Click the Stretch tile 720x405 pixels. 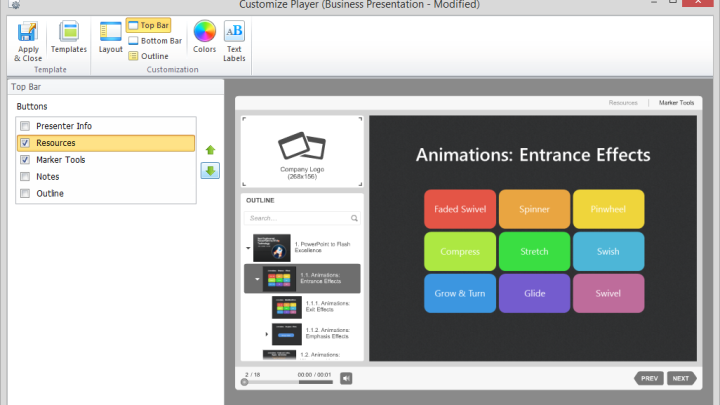click(x=534, y=252)
